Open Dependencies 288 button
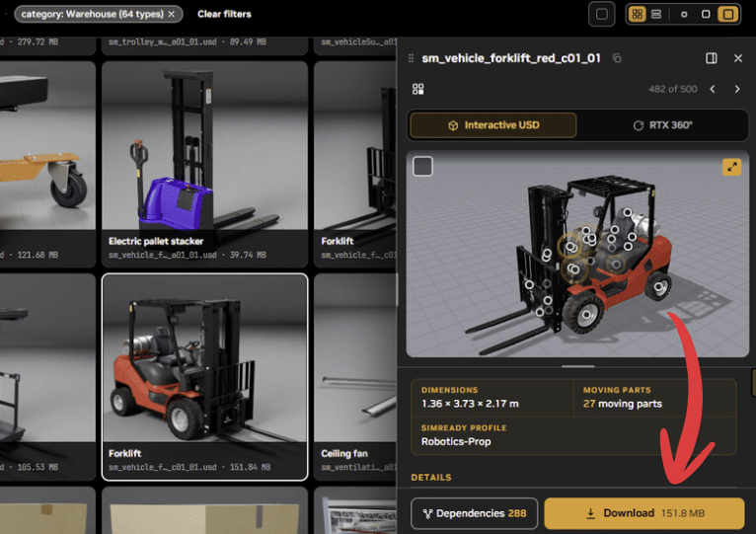The width and height of the screenshot is (756, 534). (x=474, y=513)
